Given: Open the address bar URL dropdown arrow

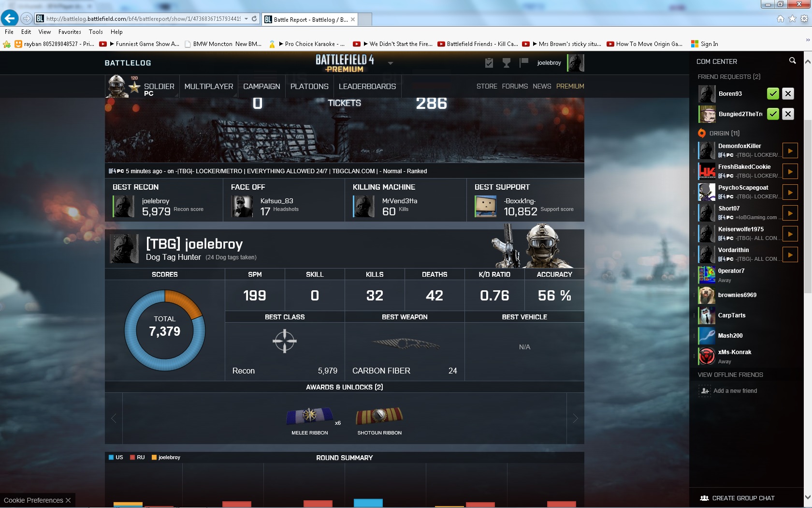Looking at the screenshot, I should (246, 19).
